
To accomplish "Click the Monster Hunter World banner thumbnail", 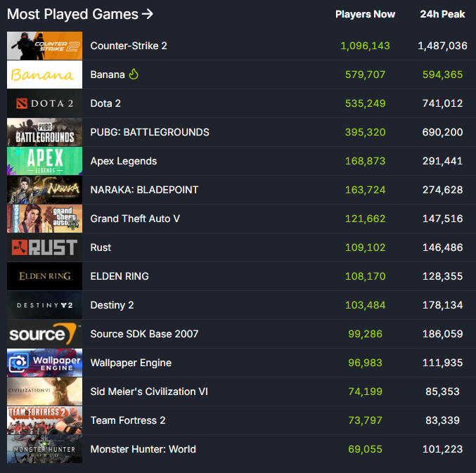I will point(44,449).
